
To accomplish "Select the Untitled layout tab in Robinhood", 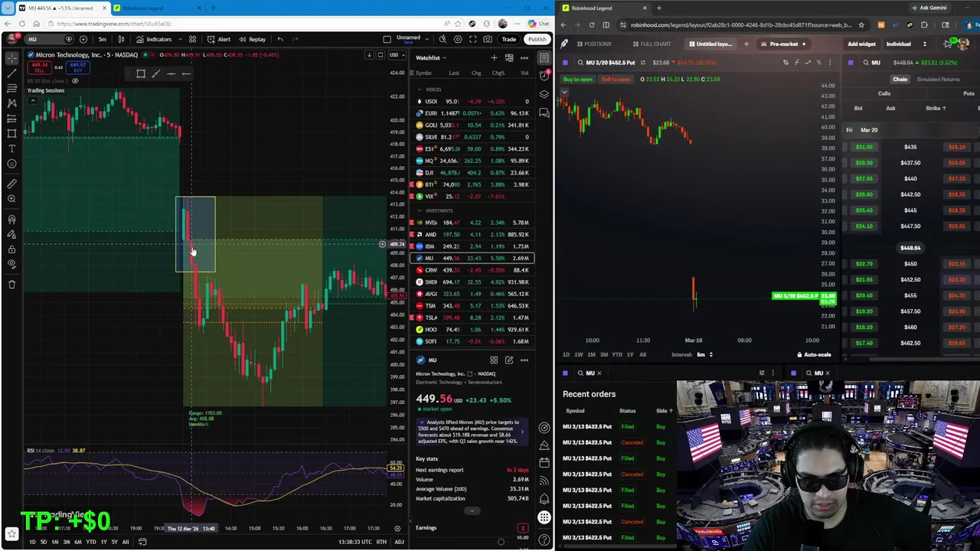I will (x=710, y=44).
